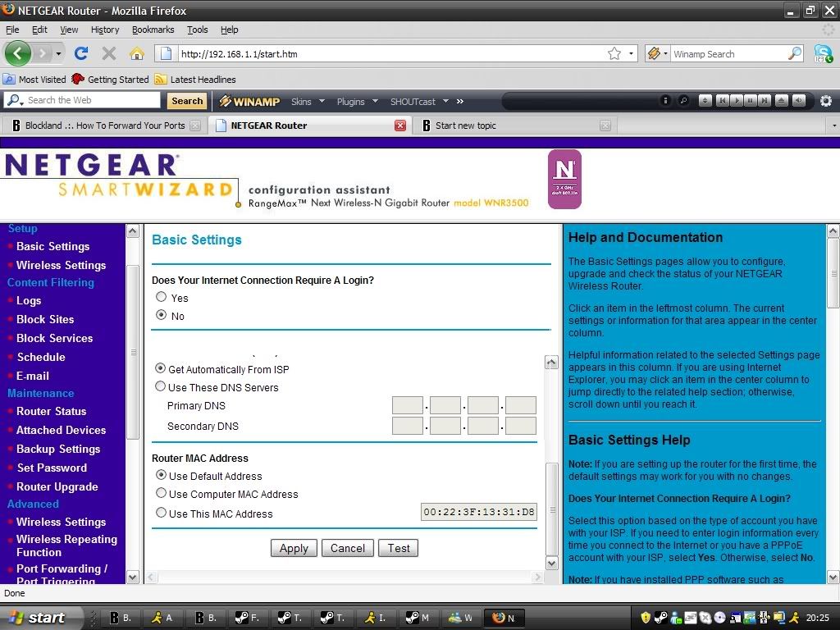Expand Winamp Plugins dropdown
Viewport: 840px width, 630px height.
[x=375, y=101]
